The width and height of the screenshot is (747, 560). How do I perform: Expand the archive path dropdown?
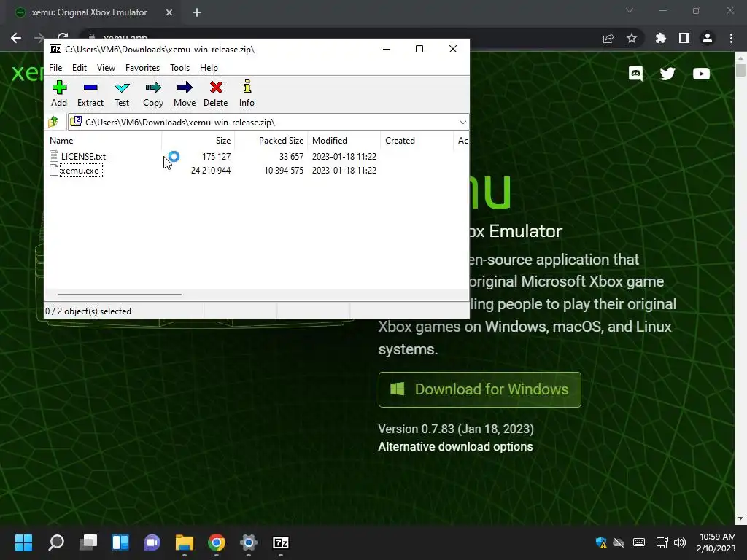coord(462,122)
